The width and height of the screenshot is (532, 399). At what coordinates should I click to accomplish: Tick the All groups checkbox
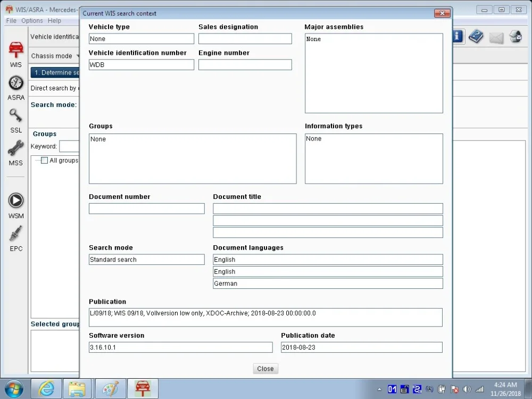tap(45, 161)
